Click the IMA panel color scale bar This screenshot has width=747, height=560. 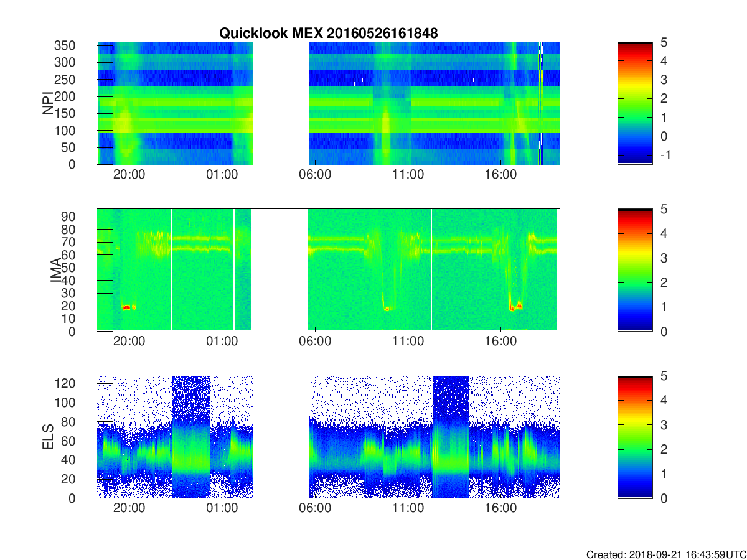635,270
